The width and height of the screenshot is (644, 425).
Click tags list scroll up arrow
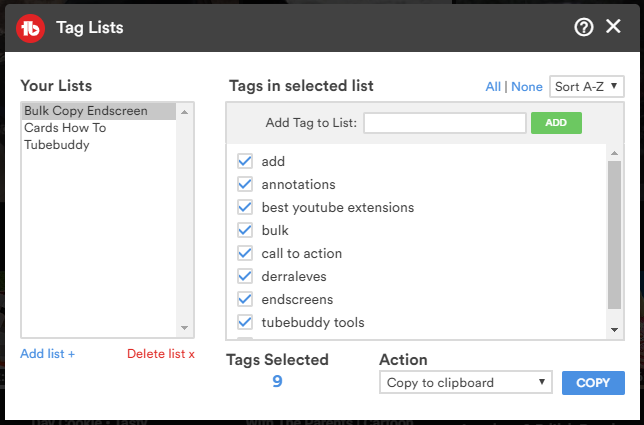614,152
